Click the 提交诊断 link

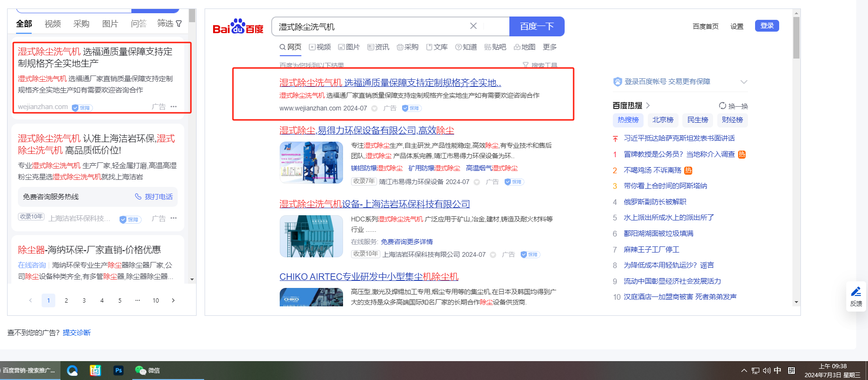(x=77, y=333)
